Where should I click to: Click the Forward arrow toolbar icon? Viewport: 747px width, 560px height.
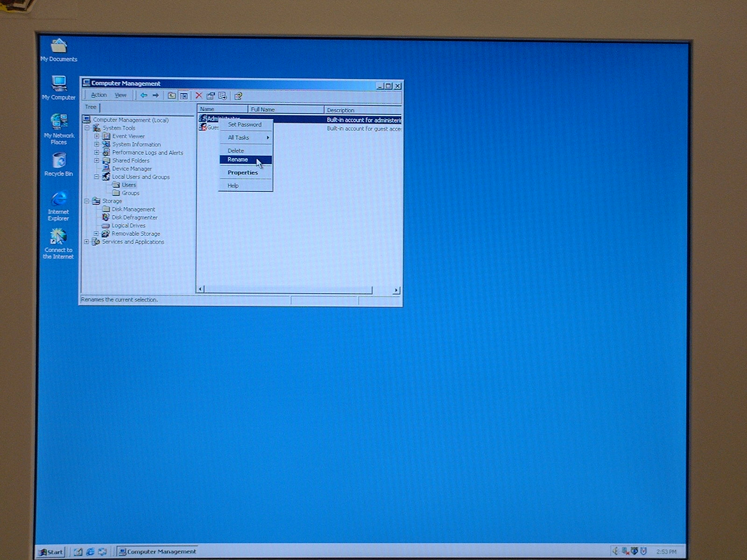coord(156,96)
